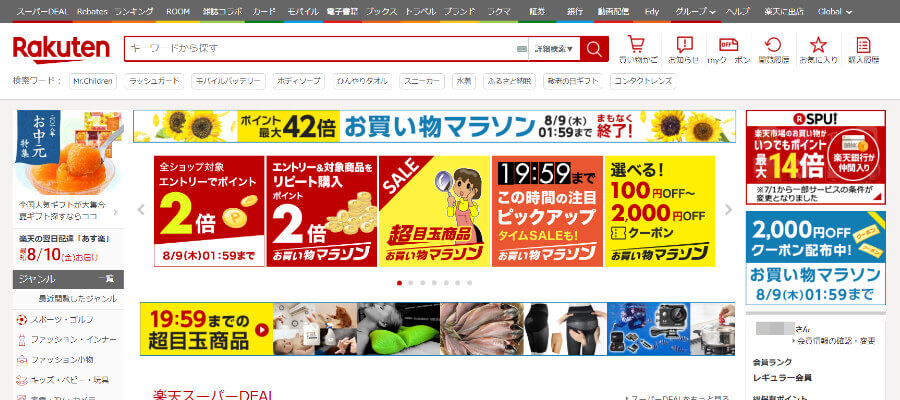This screenshot has height=400, width=900.
Task: Click お中元特集 orange jelly image
Action: pos(68,153)
